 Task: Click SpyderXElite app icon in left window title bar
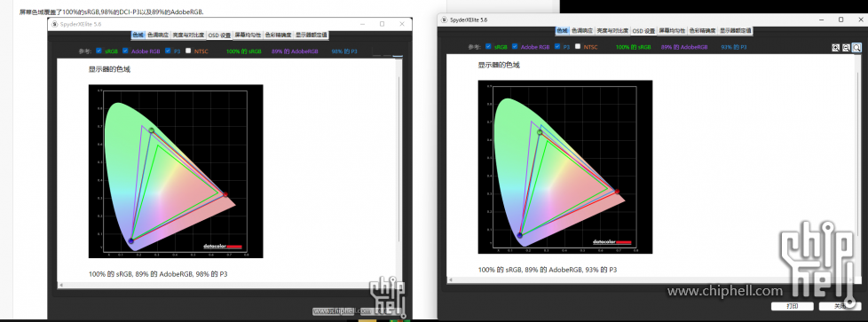(55, 24)
